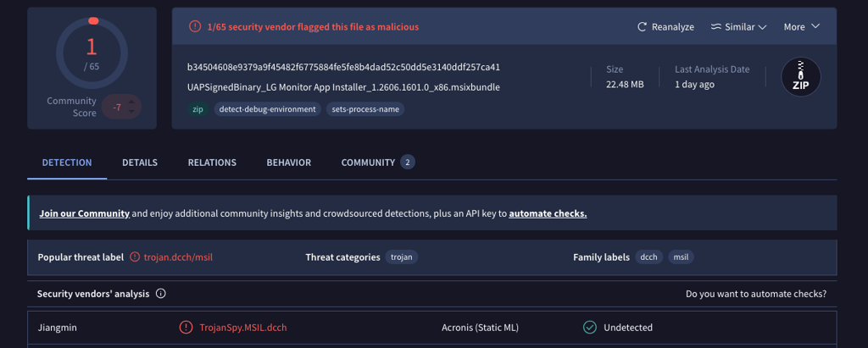The width and height of the screenshot is (868, 348).
Task: Follow the Join our Community link
Action: pos(85,213)
